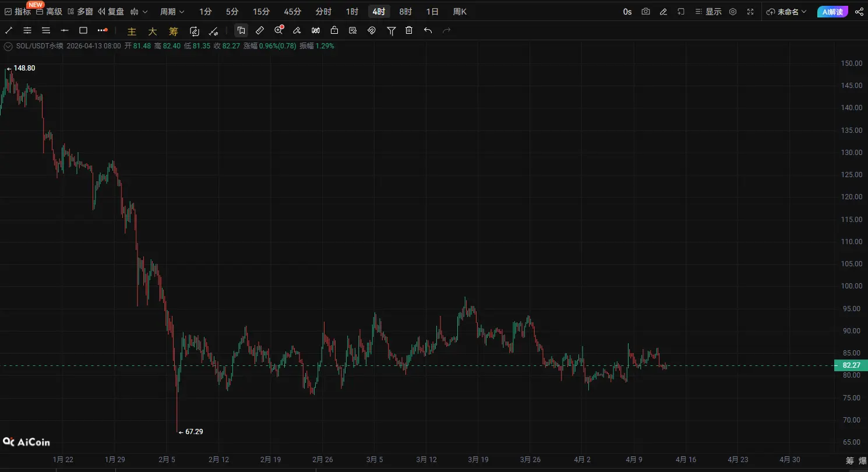Image resolution: width=868 pixels, height=472 pixels.
Task: Toggle the 筹 chip distribution indicator
Action: click(173, 31)
